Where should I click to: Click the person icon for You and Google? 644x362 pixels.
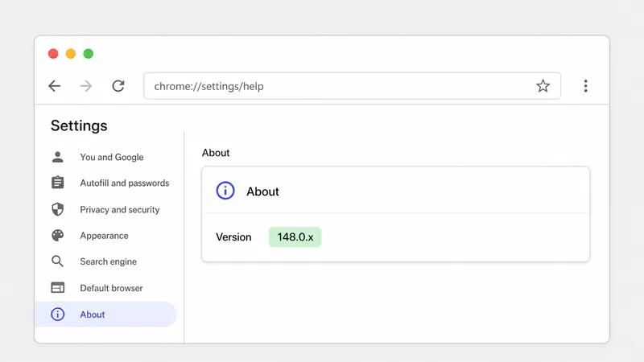pos(57,157)
